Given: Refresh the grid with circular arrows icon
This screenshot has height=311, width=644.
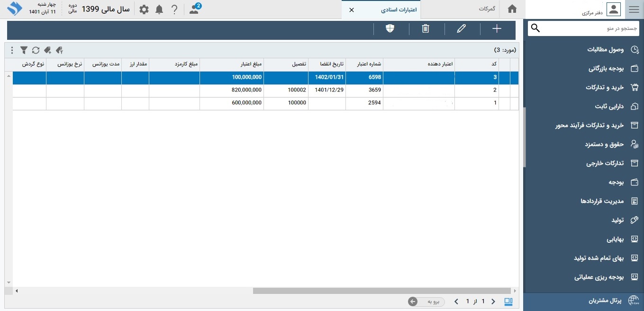Looking at the screenshot, I should (x=36, y=50).
